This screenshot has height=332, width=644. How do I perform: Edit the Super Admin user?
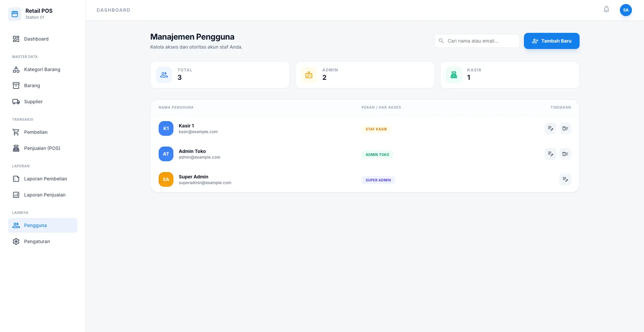[x=565, y=179]
